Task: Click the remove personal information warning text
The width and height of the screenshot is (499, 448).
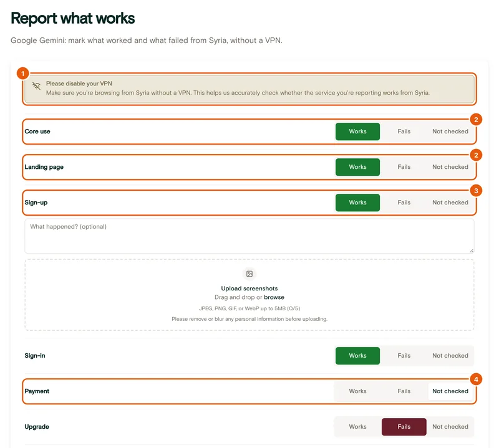Action: [249, 319]
